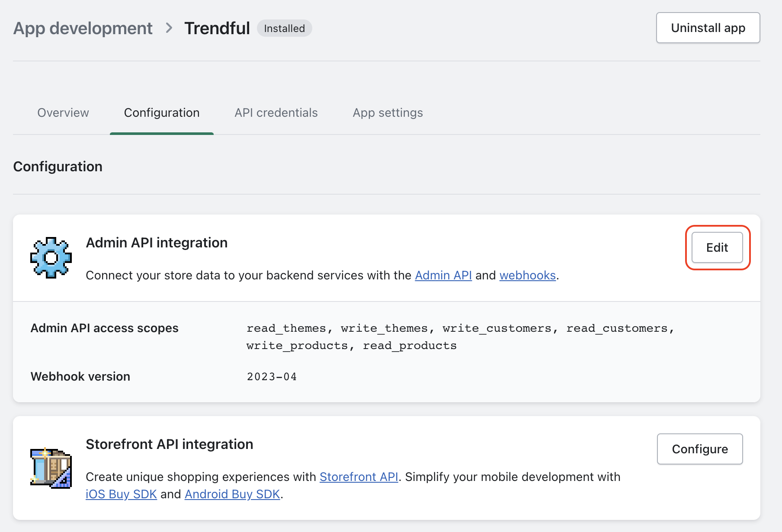
Task: Click the Trendful app title
Action: [217, 28]
